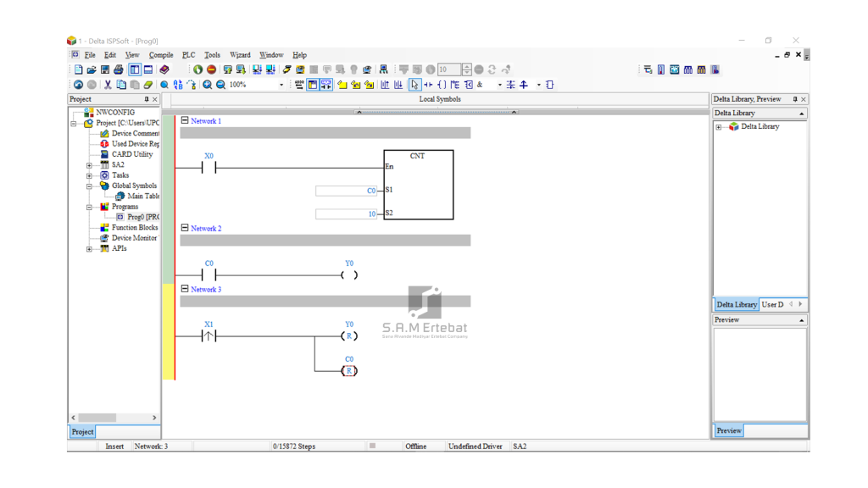Select Prog0 under Programs in project tree
The height and width of the screenshot is (488, 868).
pos(142,217)
